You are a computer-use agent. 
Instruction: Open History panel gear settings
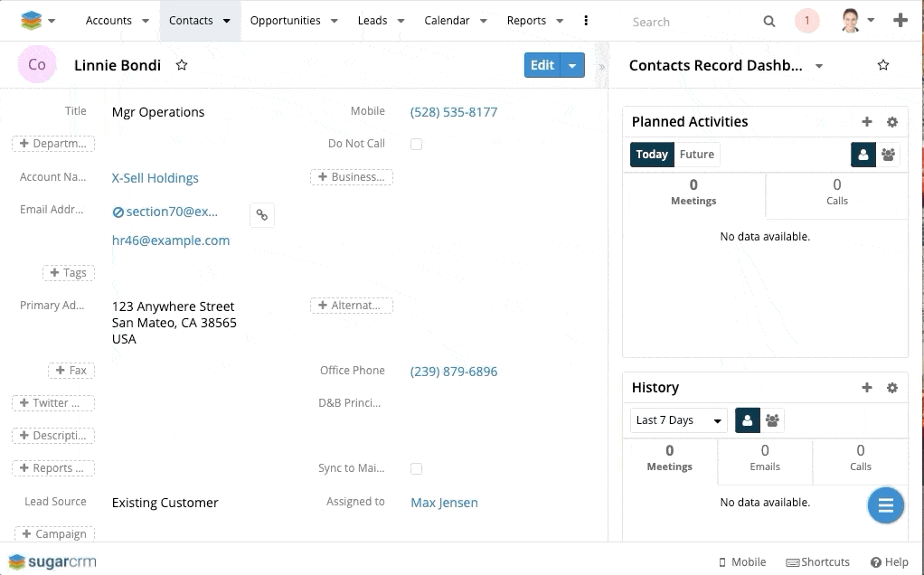(x=891, y=388)
